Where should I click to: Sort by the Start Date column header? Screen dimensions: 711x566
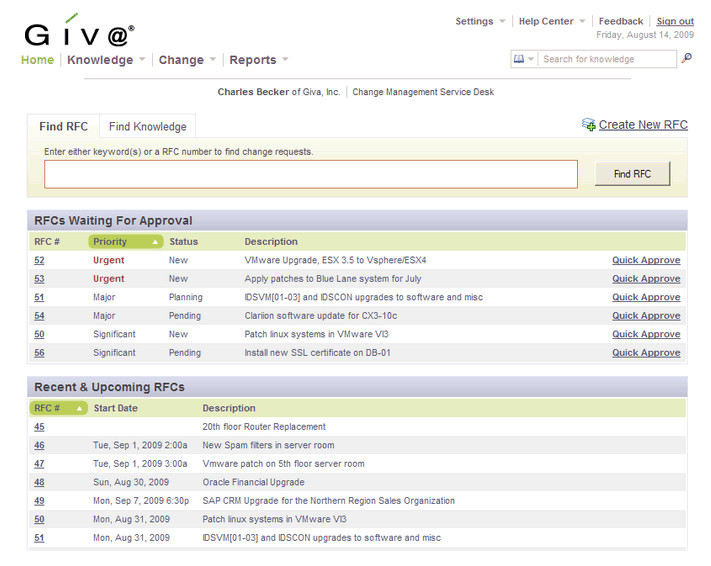tap(116, 408)
